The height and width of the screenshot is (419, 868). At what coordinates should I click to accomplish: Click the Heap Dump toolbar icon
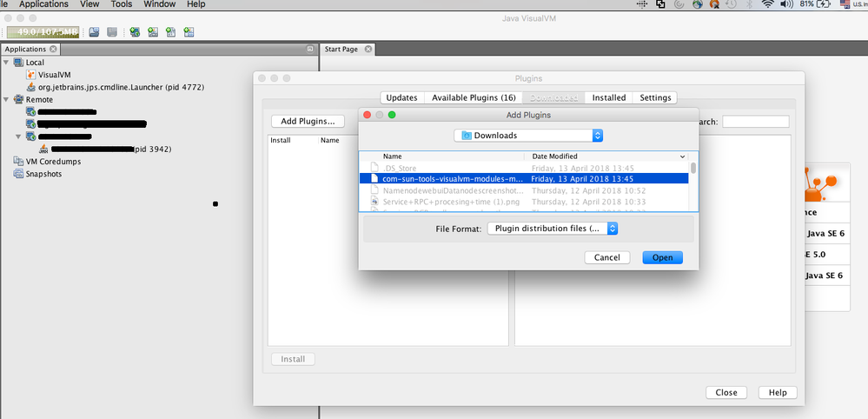(x=94, y=32)
